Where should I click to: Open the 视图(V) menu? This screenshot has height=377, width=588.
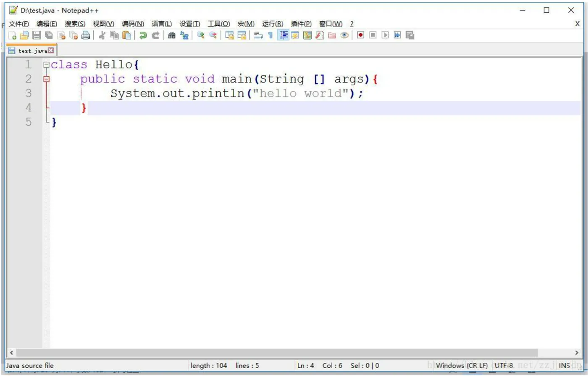(x=103, y=24)
